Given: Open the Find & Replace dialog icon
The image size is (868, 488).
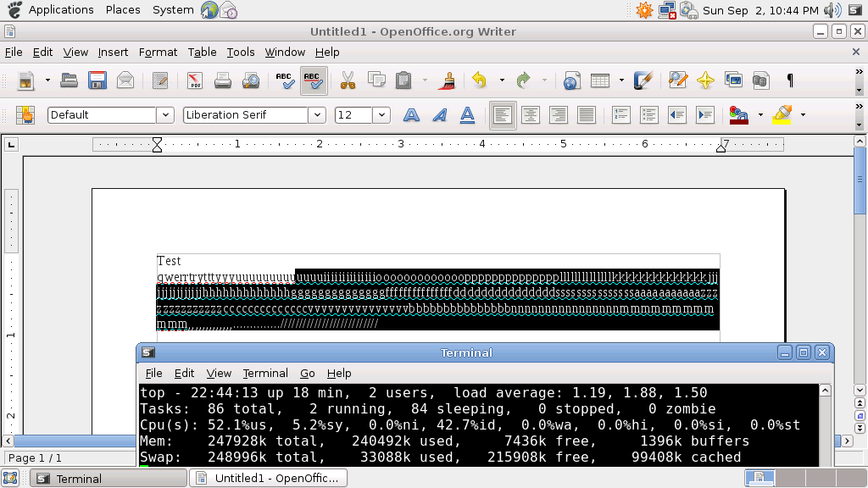Looking at the screenshot, I should (677, 80).
